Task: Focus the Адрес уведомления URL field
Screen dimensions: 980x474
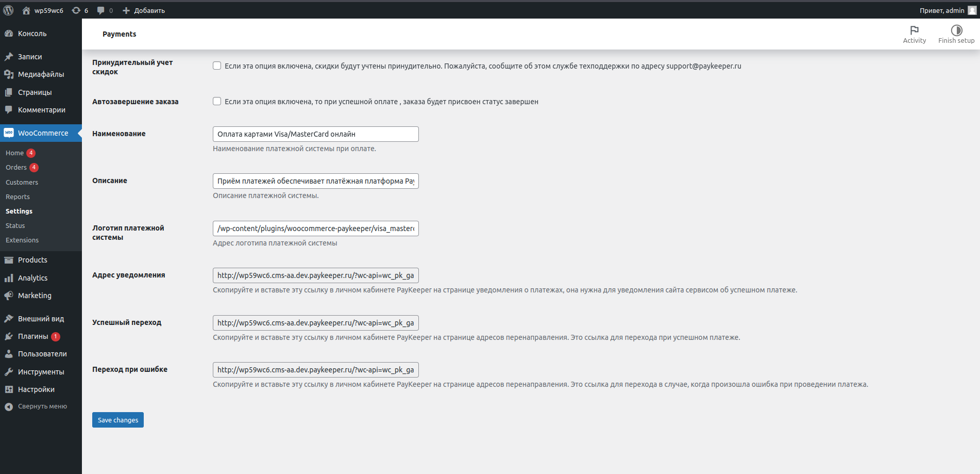Action: [x=315, y=275]
